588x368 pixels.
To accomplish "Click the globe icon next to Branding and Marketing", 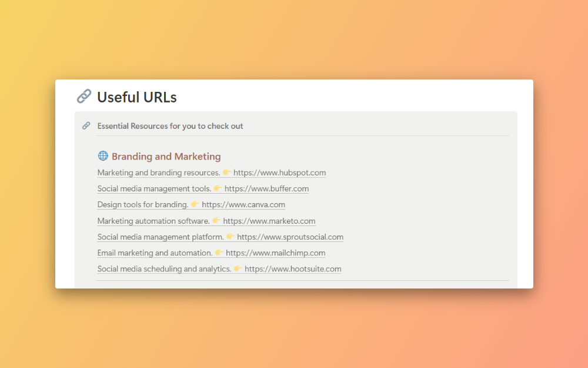I will pos(103,156).
